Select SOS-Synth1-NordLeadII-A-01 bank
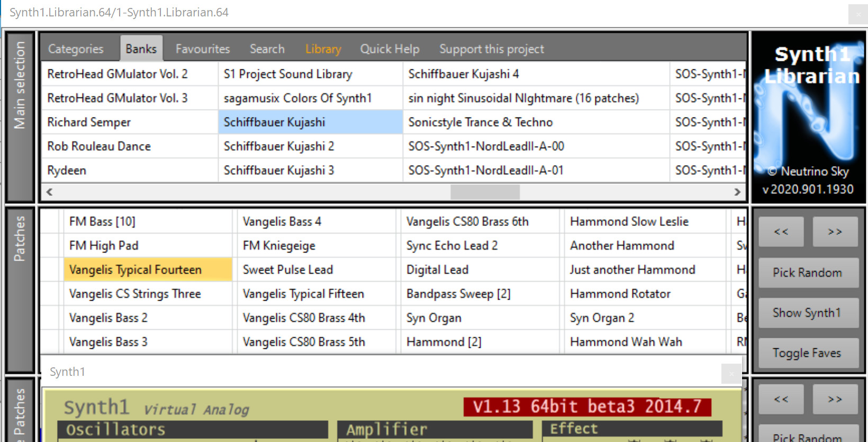 [536, 170]
